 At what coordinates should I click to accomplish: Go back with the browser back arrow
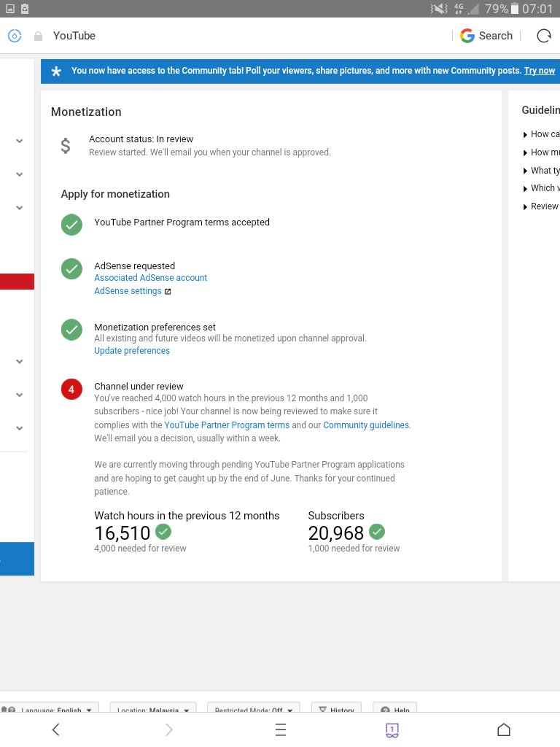tap(55, 729)
